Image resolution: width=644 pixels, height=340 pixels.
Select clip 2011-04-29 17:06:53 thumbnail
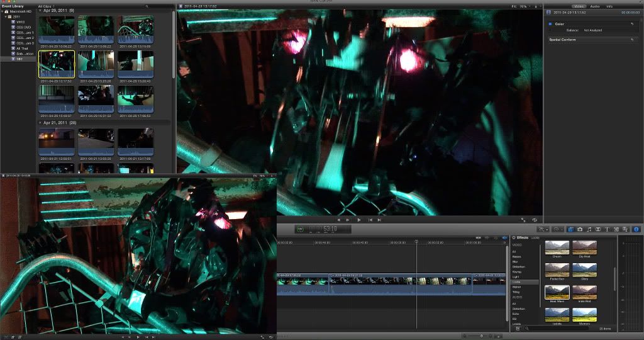(x=136, y=99)
